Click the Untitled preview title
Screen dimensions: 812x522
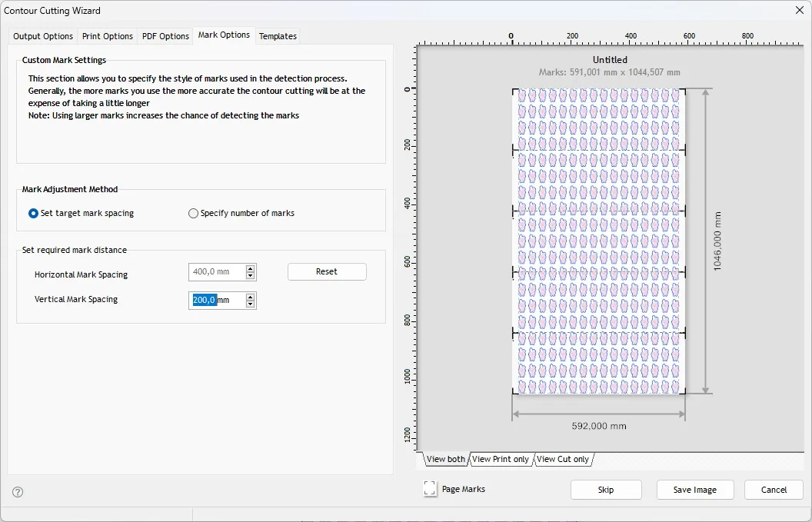(x=610, y=60)
